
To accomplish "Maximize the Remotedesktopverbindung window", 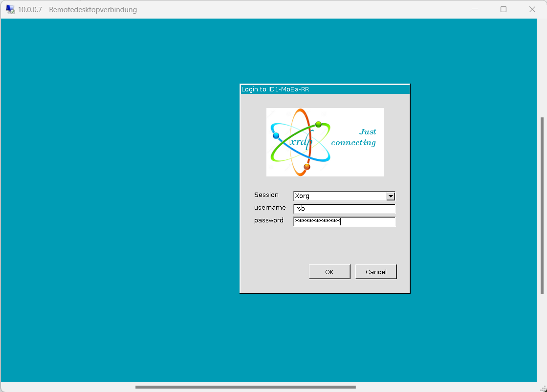I will pos(503,9).
